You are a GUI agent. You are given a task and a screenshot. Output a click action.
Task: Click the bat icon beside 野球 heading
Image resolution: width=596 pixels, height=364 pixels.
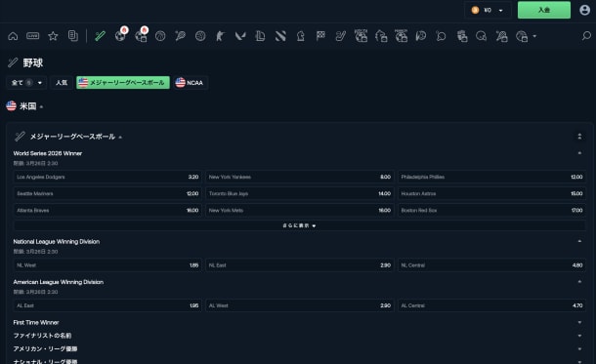tap(13, 62)
